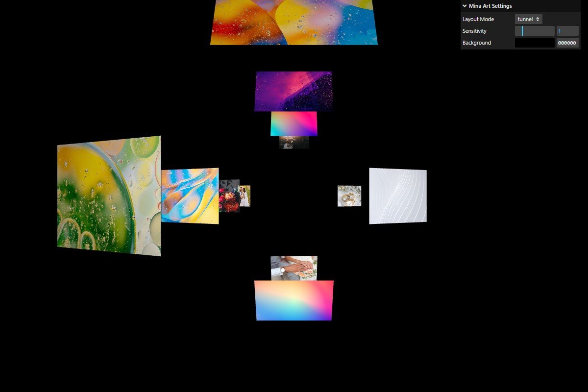
Task: Select the wedding rings image
Action: coord(349,196)
